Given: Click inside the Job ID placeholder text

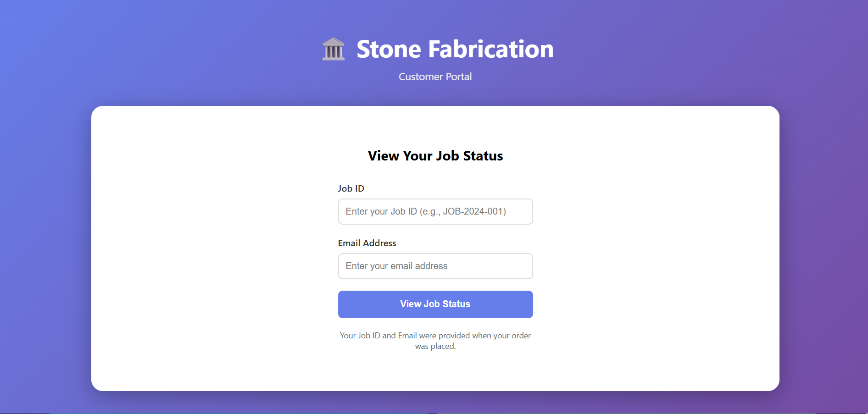Looking at the screenshot, I should [425, 211].
